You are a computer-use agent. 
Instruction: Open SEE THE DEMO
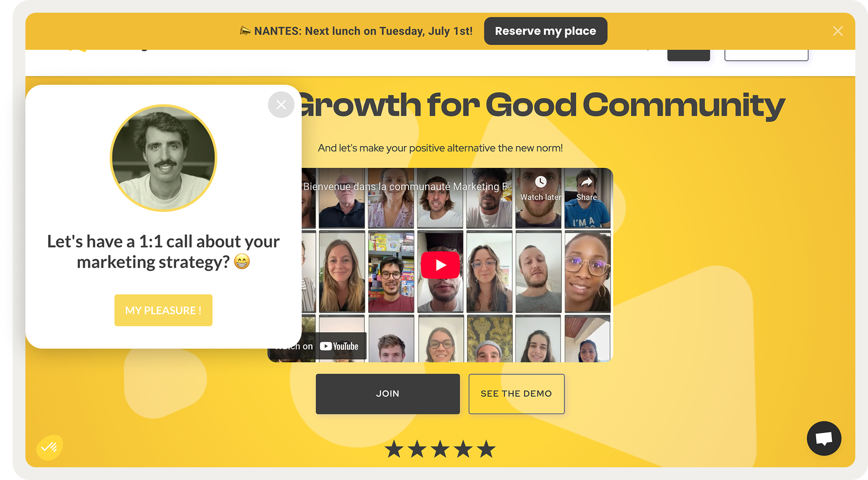coord(517,394)
